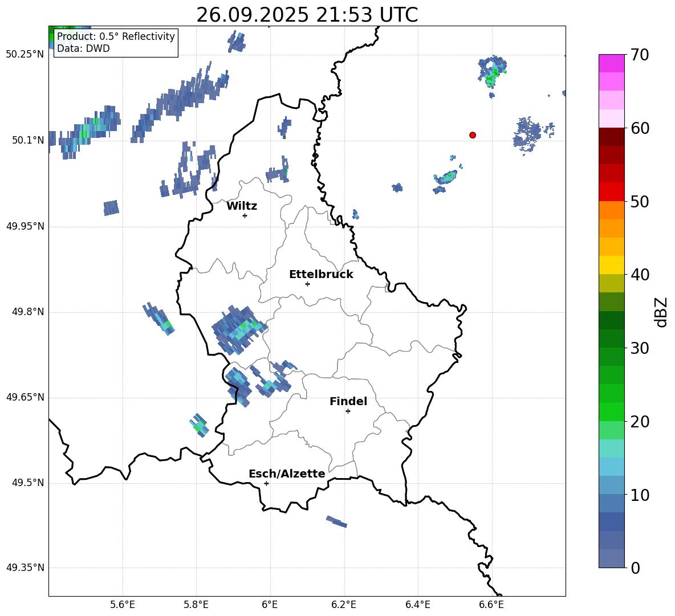Select the Wiltz city label
The height and width of the screenshot is (616, 675).
(x=242, y=206)
